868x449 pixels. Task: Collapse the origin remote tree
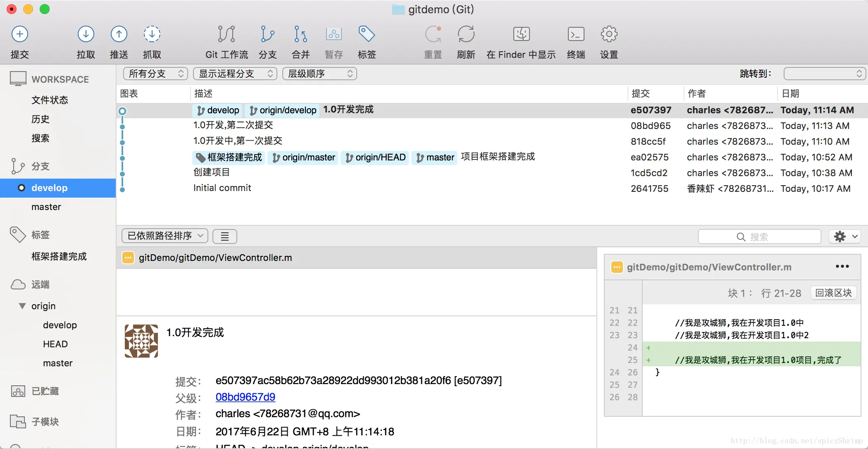(22, 306)
